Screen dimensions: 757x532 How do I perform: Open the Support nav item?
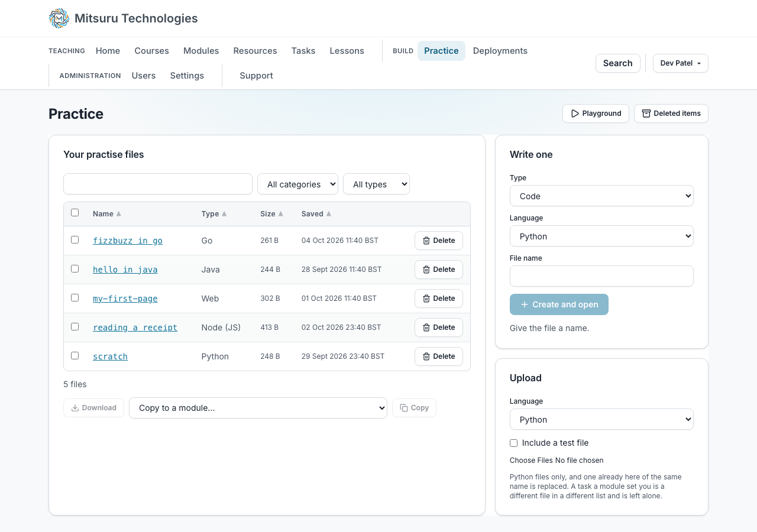256,76
